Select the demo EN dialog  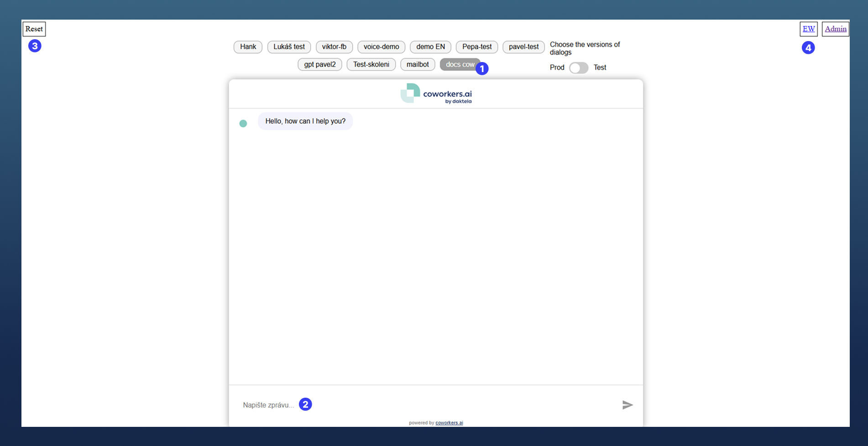click(x=430, y=47)
